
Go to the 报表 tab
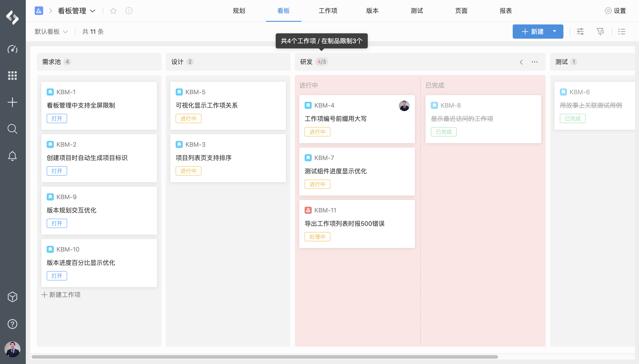tap(505, 11)
